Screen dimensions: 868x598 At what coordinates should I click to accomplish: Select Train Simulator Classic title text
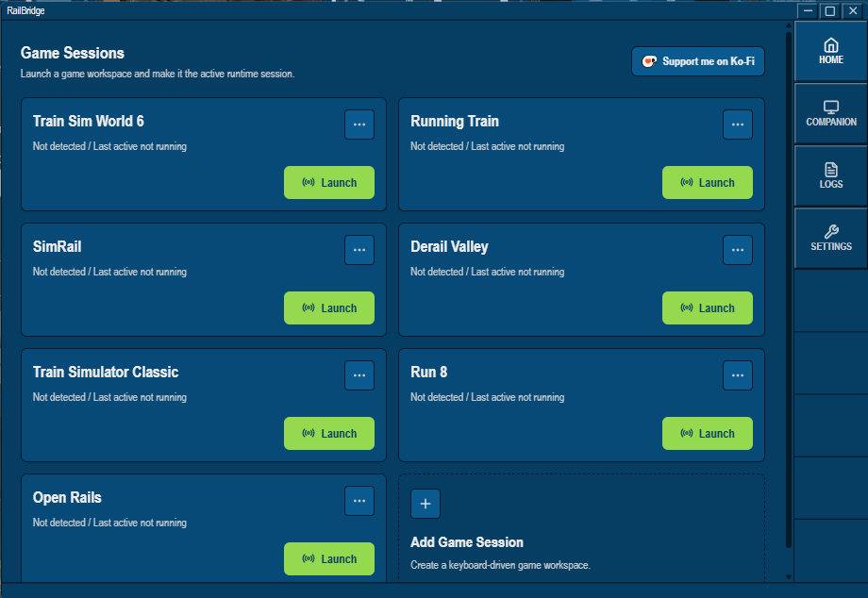(105, 373)
